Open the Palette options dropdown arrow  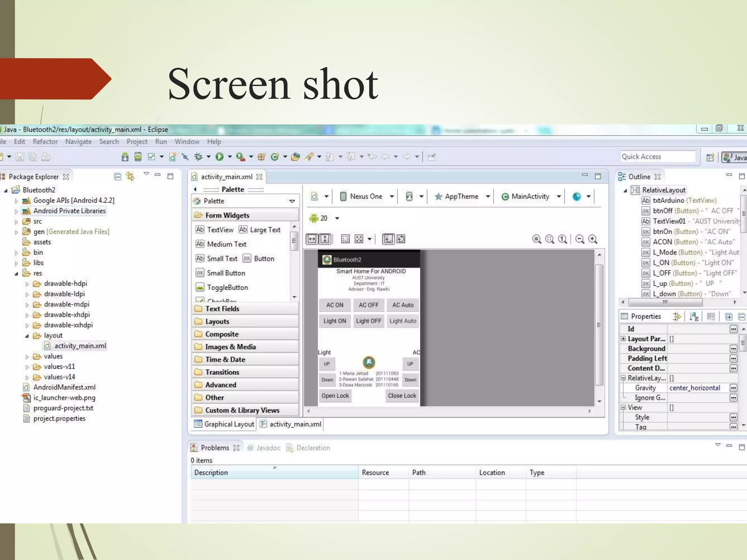pos(292,201)
